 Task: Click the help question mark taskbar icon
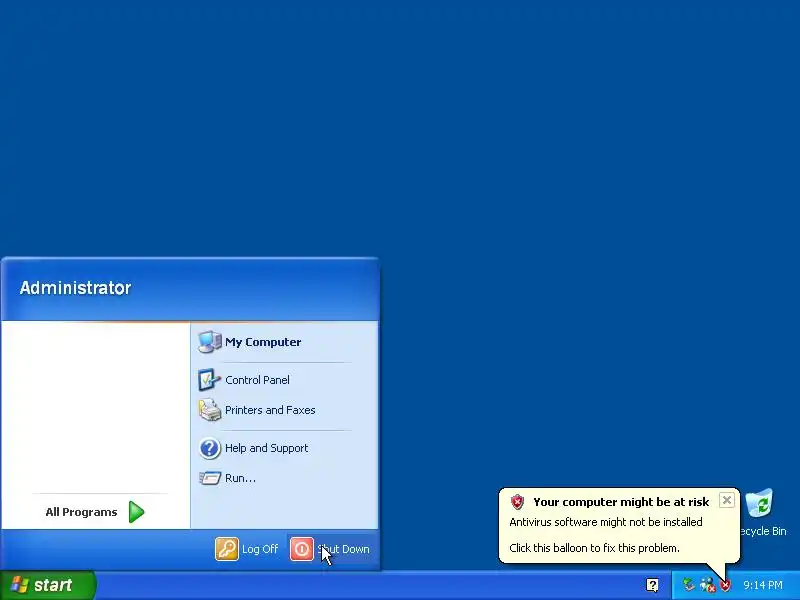click(x=652, y=585)
